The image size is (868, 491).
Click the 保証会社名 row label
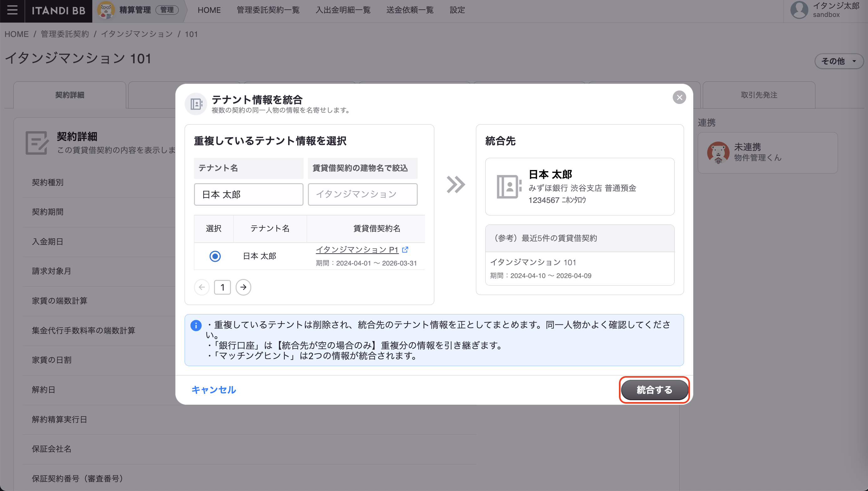(52, 449)
